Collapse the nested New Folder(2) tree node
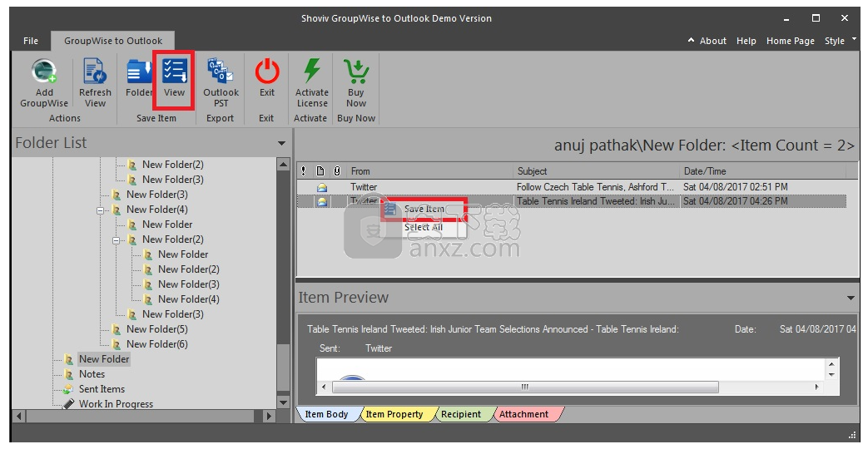868x454 pixels. 117,240
